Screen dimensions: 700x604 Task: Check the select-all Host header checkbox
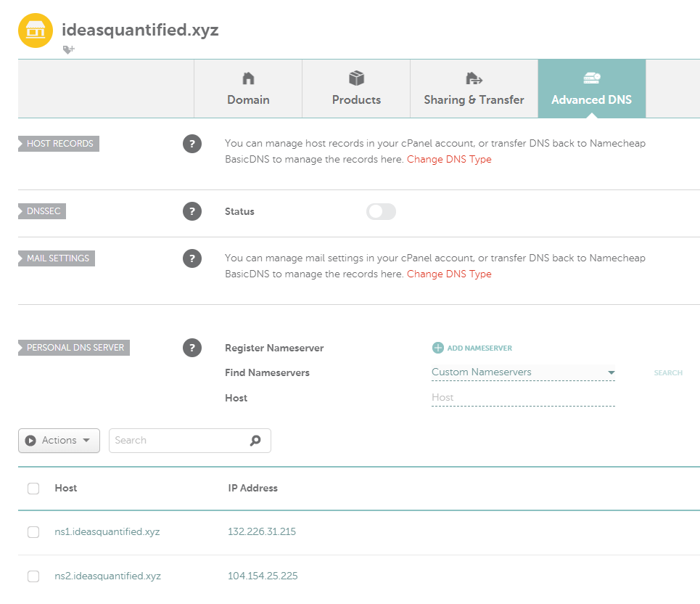pyautogui.click(x=33, y=489)
